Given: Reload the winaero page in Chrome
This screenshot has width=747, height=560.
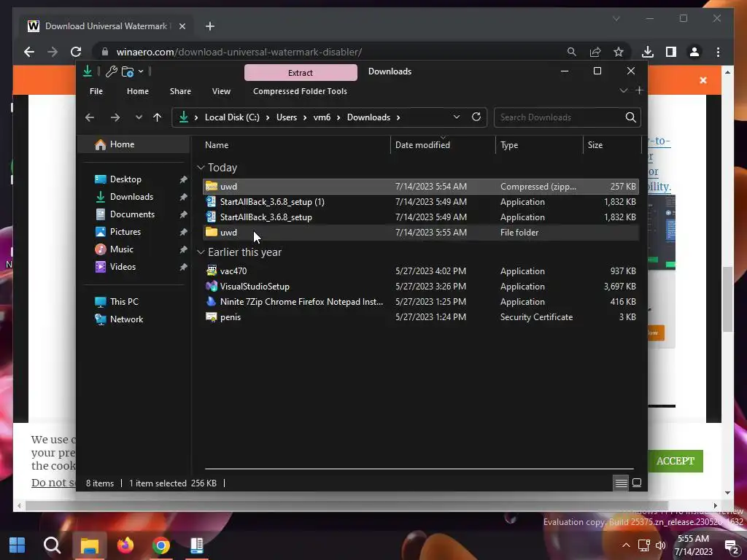Looking at the screenshot, I should (76, 52).
